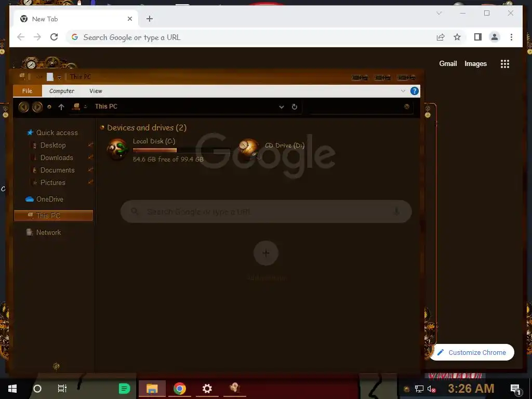Open the Computer ribbon tab

(62, 91)
